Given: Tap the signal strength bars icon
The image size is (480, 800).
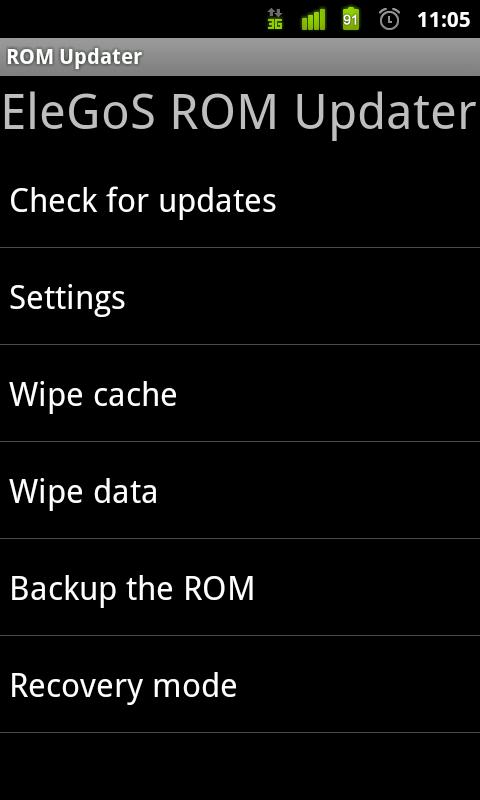Looking at the screenshot, I should click(x=313, y=20).
